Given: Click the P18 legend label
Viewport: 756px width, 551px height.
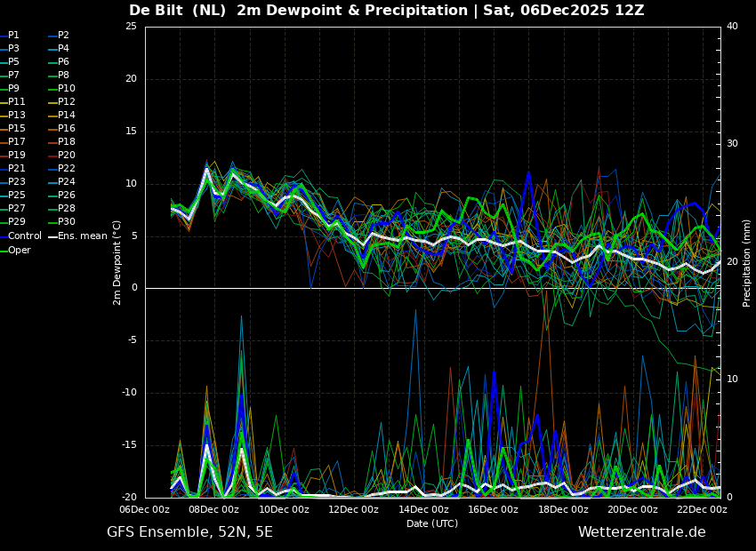Looking at the screenshot, I should pos(67,142).
